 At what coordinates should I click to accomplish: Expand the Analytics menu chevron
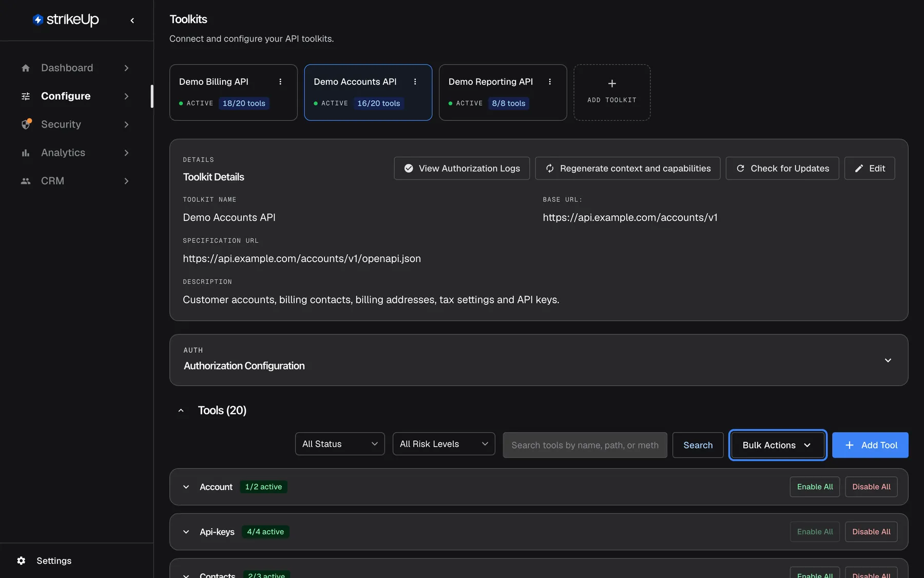pos(126,153)
